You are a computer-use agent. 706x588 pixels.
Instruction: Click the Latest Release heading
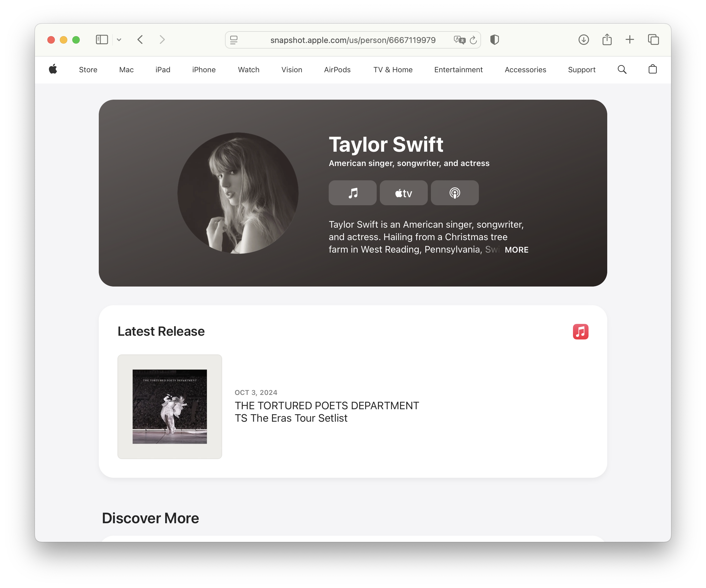coord(161,331)
